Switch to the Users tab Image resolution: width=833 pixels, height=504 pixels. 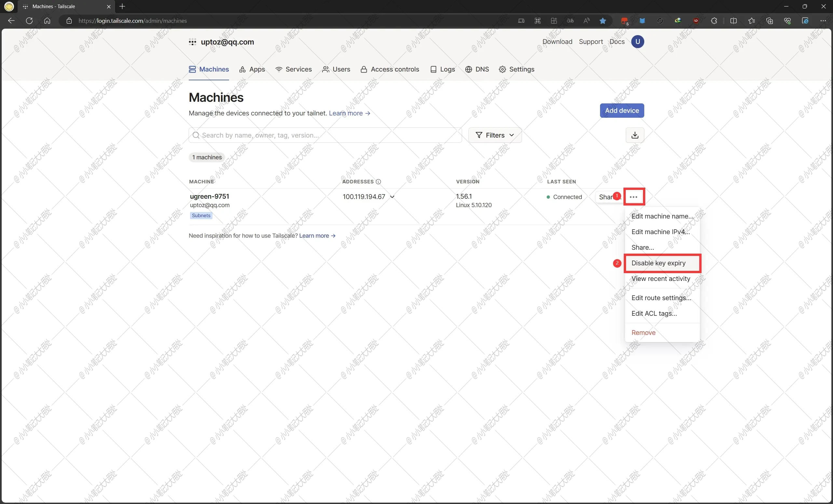pyautogui.click(x=336, y=69)
